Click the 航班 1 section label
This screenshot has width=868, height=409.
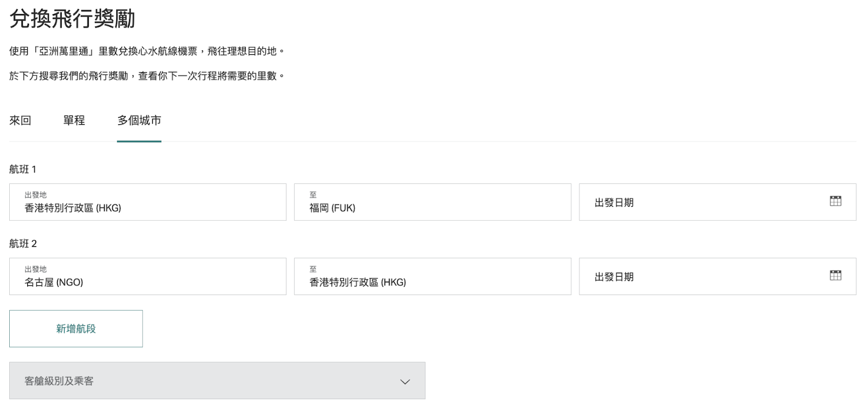click(x=23, y=169)
